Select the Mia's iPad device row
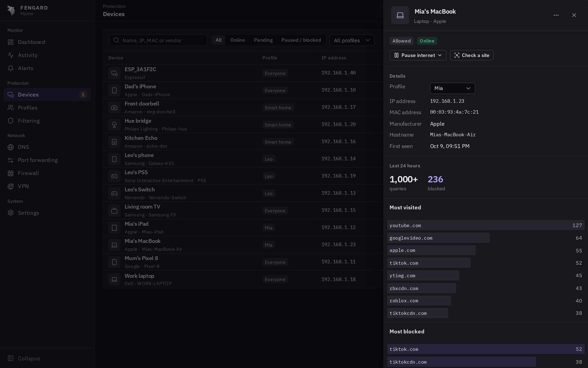 pyautogui.click(x=243, y=228)
